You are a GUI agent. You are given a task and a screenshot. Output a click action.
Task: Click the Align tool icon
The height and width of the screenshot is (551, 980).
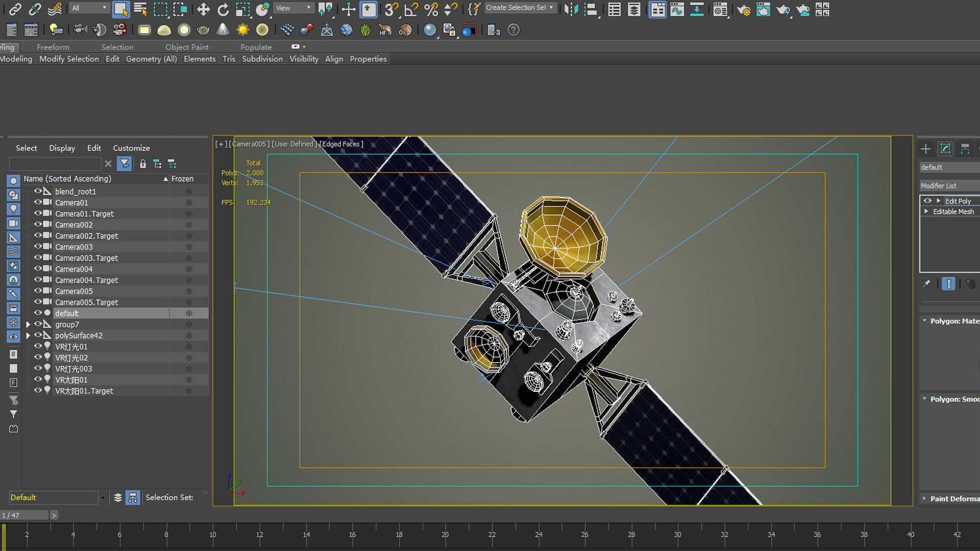591,9
